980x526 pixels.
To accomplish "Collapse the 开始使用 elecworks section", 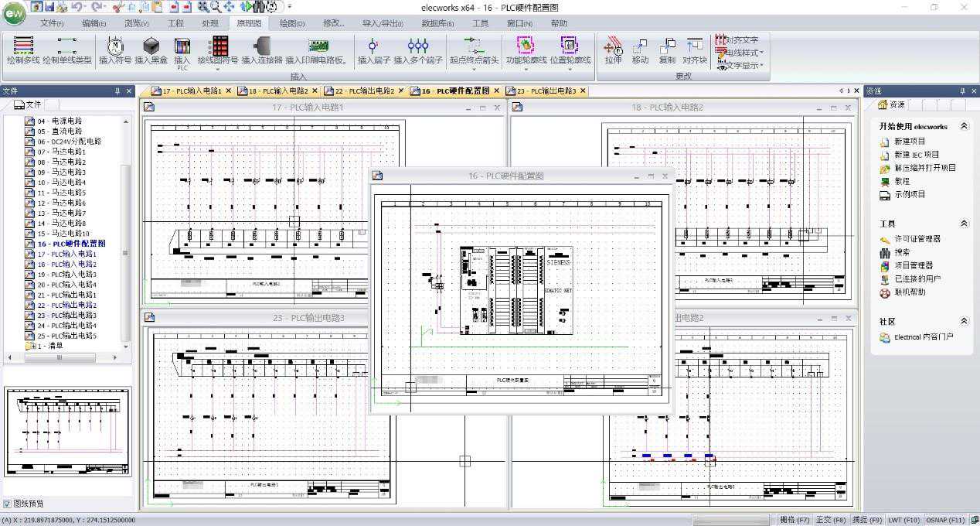I will [x=964, y=126].
